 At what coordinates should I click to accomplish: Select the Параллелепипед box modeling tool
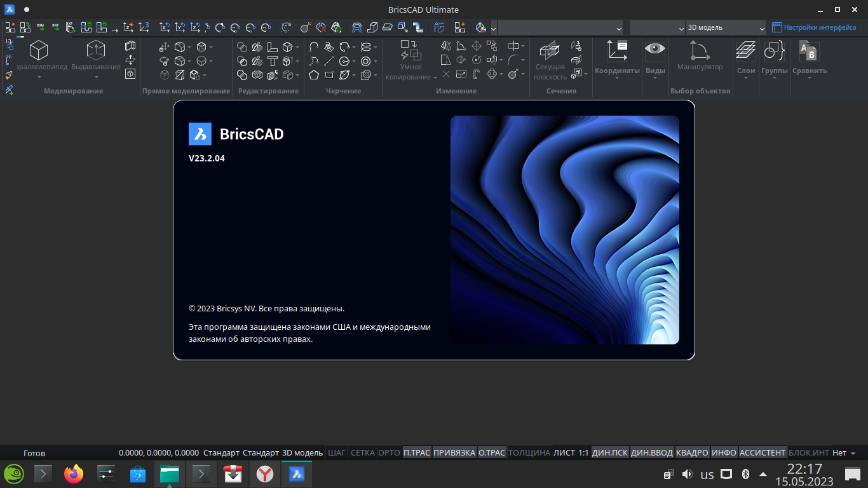[39, 51]
